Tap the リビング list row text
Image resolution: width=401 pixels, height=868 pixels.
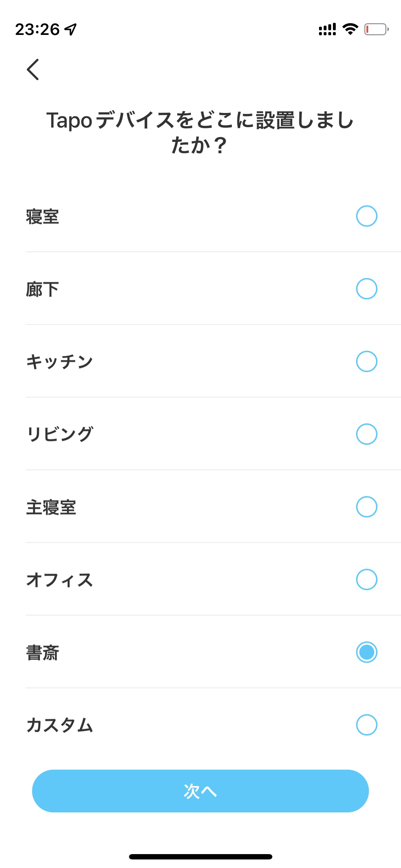(60, 435)
